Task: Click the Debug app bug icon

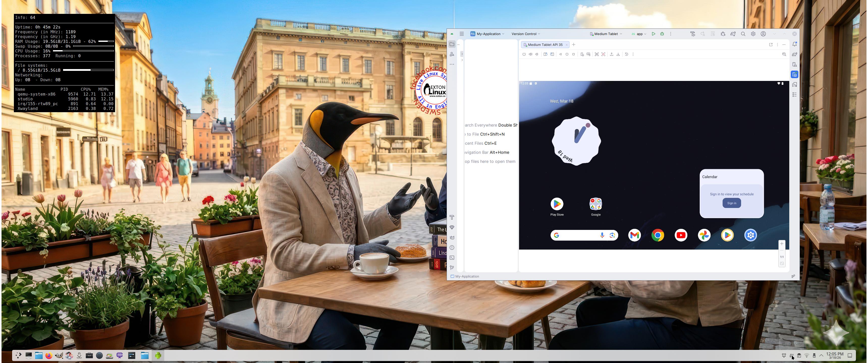Action: [x=662, y=34]
